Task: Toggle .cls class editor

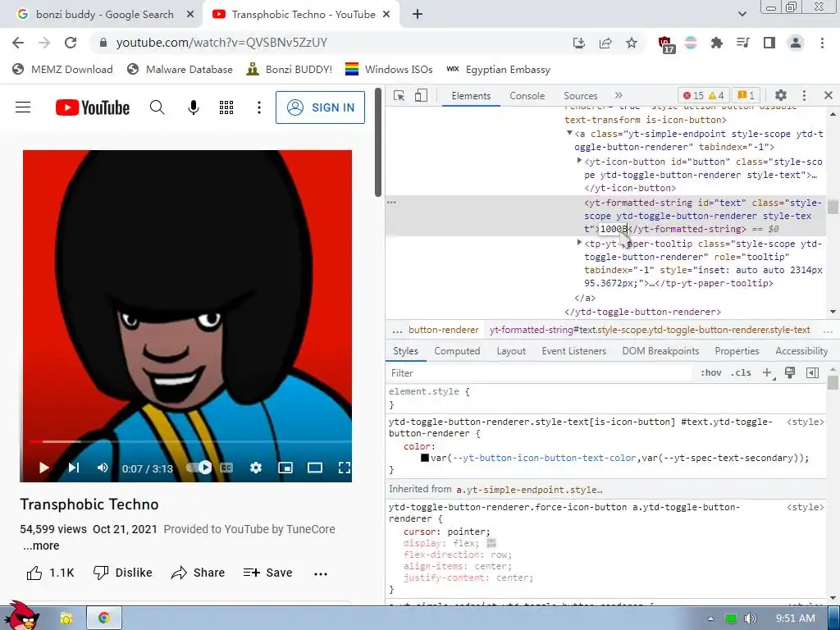Action: [x=741, y=373]
